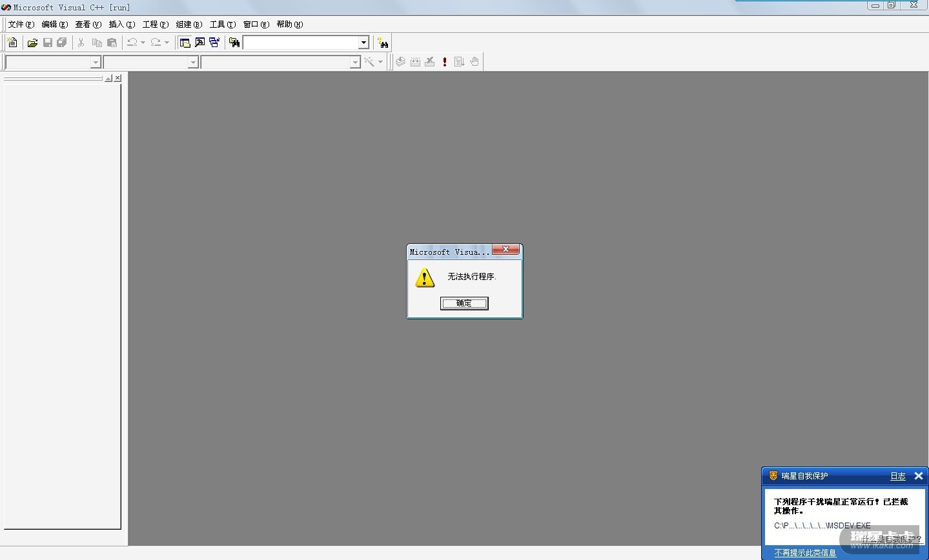The width and height of the screenshot is (929, 560).
Task: Click the Go debug icon
Action: (460, 62)
